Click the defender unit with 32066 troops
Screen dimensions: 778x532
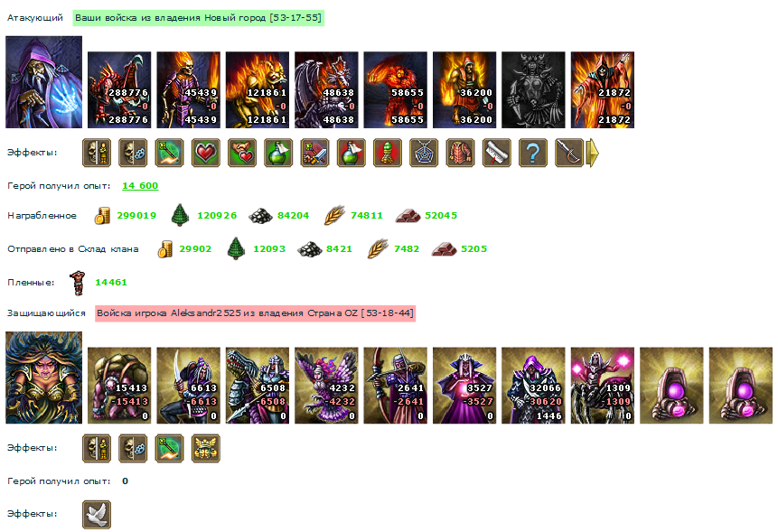533,386
